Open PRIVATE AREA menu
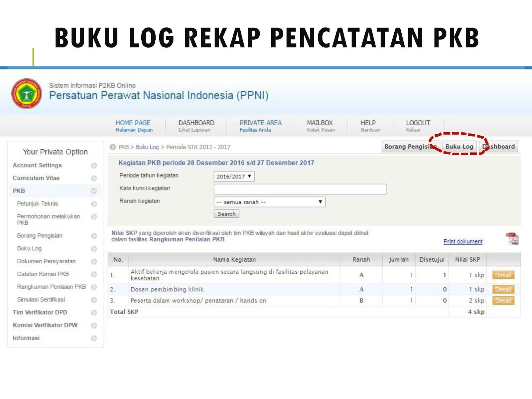Viewport: 532px width, 399px height. click(x=260, y=126)
